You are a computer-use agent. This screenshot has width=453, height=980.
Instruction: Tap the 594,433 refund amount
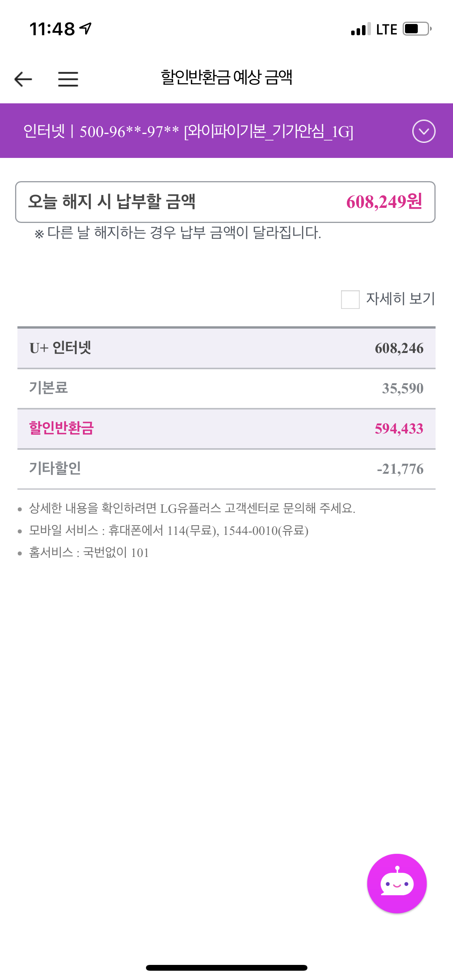pos(399,429)
